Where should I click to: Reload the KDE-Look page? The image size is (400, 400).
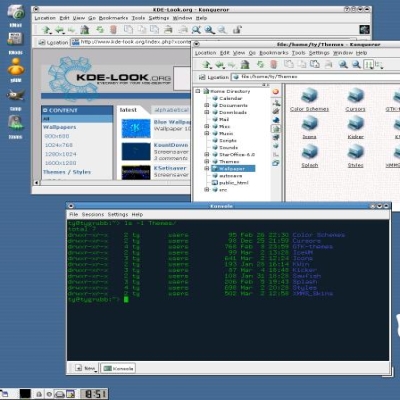click(x=100, y=30)
